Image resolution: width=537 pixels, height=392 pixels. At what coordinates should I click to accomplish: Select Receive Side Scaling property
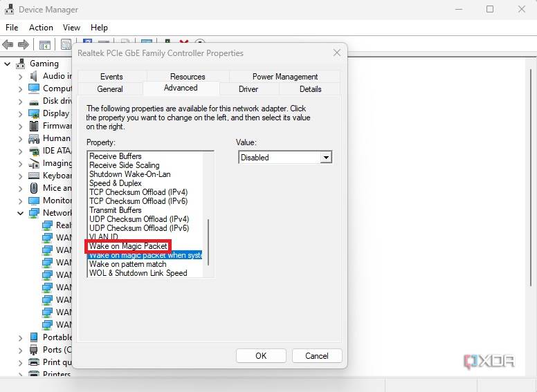[125, 165]
